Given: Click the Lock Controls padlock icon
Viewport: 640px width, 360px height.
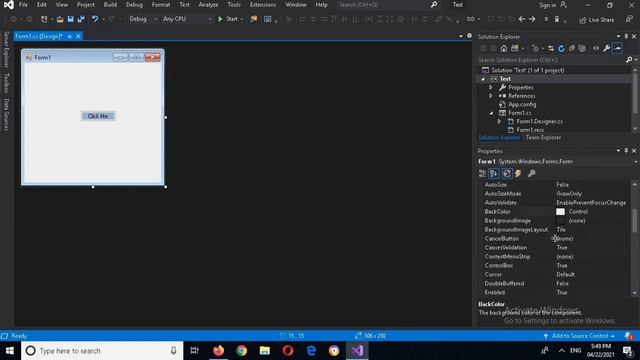Looking at the screenshot, I should (x=557, y=19).
